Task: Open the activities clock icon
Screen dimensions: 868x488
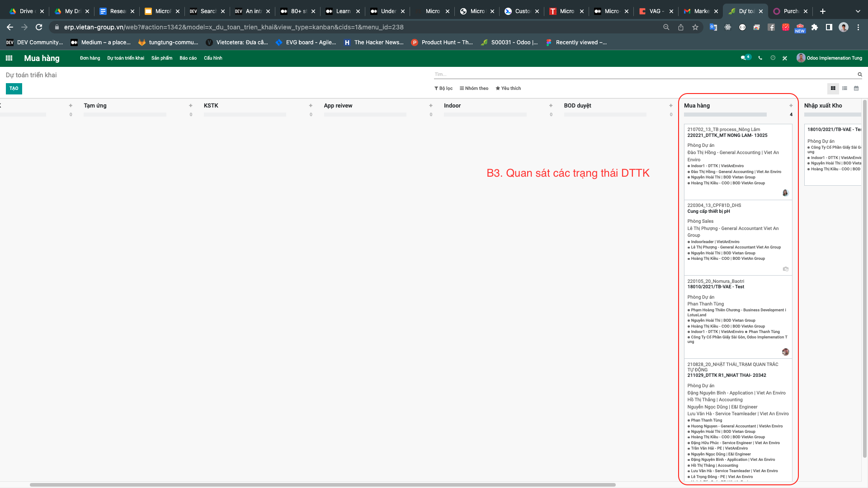Action: pyautogui.click(x=773, y=58)
